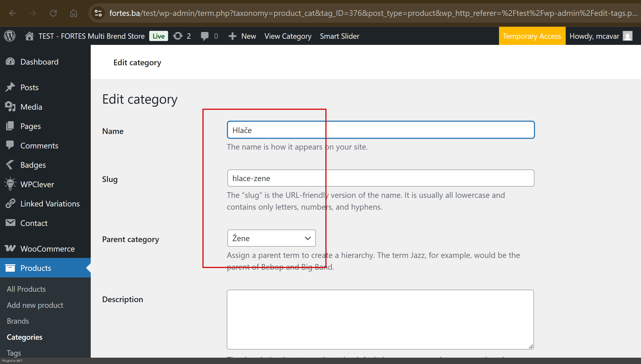Viewport: 641px width, 364px height.
Task: Click into the Slug text field
Action: click(380, 178)
